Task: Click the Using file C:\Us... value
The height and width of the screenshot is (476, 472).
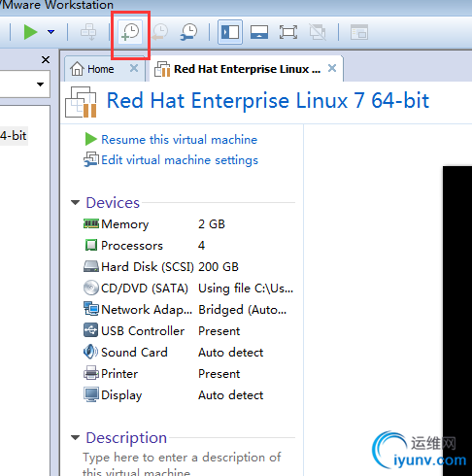Action: (246, 289)
